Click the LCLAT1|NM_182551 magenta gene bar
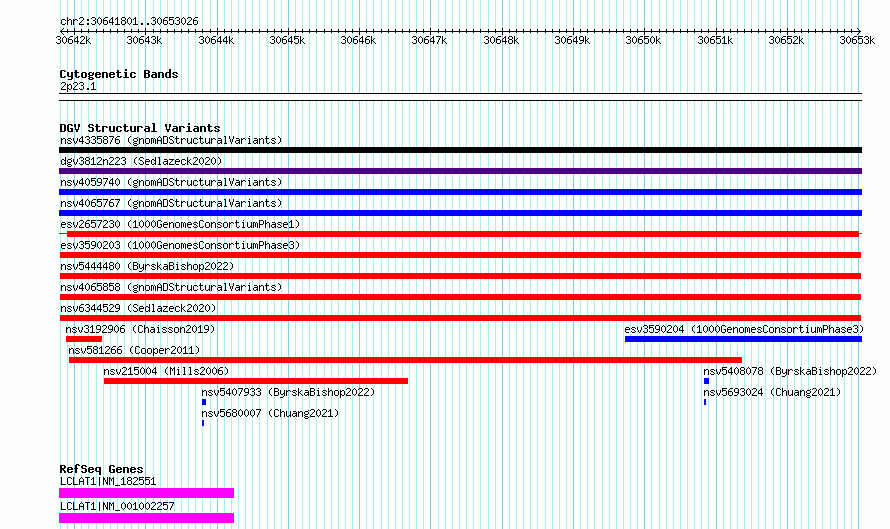The image size is (890, 529). click(146, 493)
